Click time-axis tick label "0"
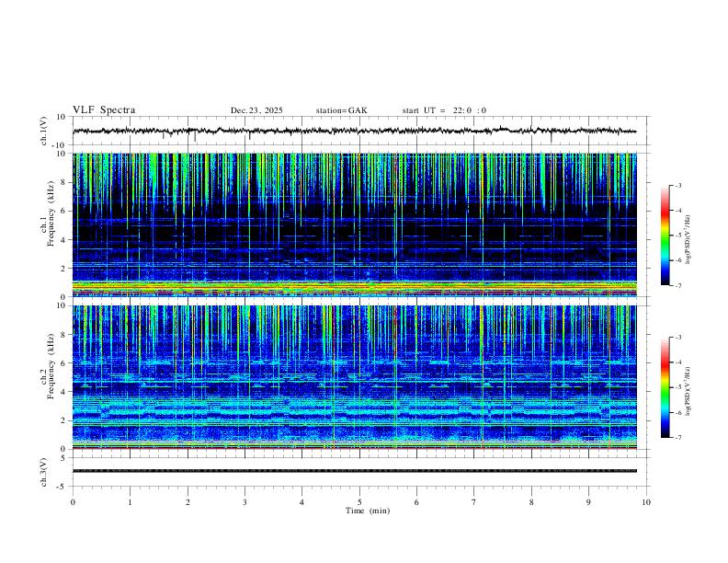Screen dimensions: 728x563 [x=73, y=502]
